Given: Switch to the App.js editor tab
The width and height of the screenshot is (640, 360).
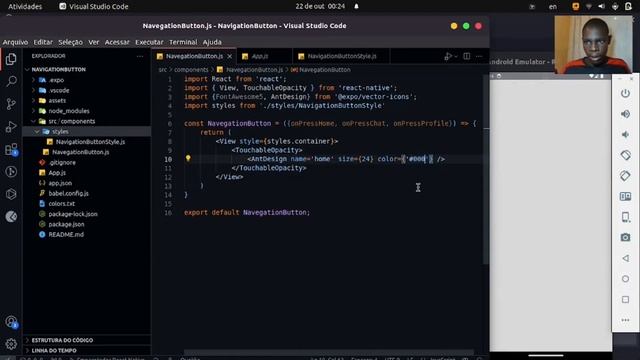Looking at the screenshot, I should 264,56.
